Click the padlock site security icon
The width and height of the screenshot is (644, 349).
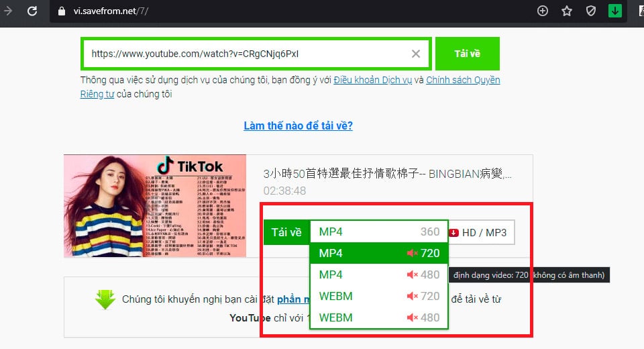point(62,11)
